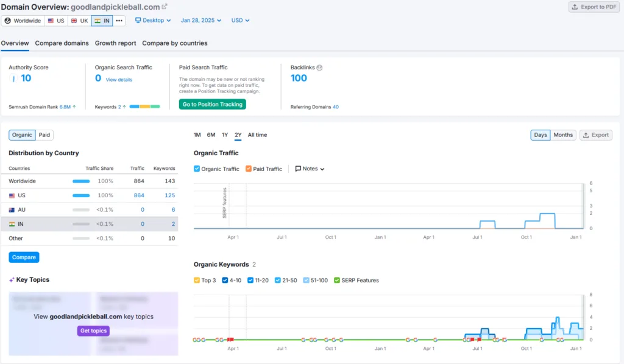Open the Jan 28, 2025 date dropdown

pyautogui.click(x=201, y=20)
